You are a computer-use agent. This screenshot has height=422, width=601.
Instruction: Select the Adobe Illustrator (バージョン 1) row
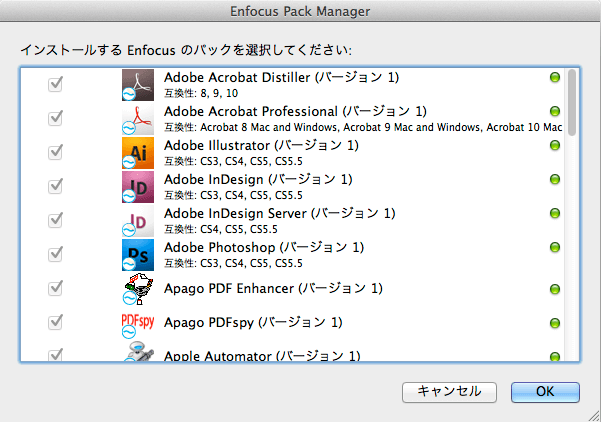coord(292,153)
